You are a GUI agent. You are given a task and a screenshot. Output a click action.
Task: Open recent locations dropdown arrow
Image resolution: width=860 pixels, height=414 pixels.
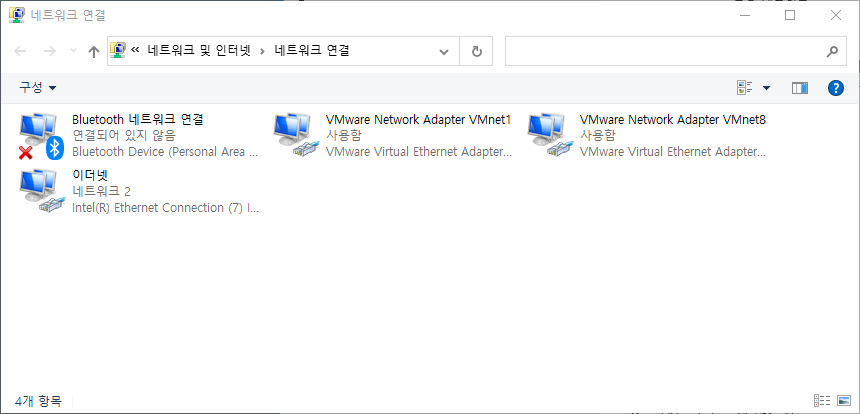click(x=73, y=52)
